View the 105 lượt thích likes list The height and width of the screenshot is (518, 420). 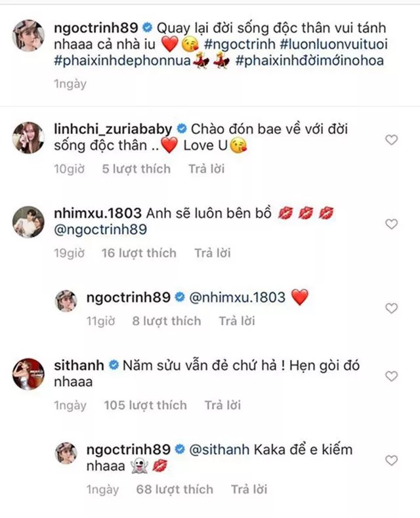[145, 405]
